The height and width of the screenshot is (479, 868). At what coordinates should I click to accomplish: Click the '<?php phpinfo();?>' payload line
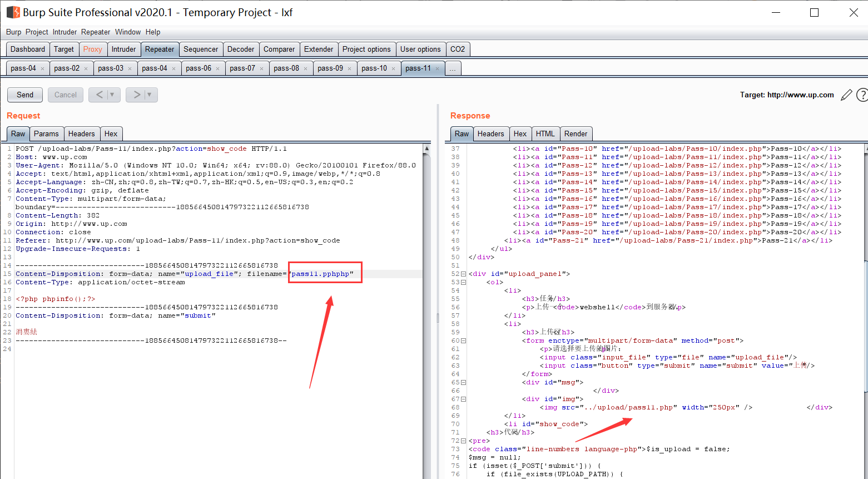point(56,299)
